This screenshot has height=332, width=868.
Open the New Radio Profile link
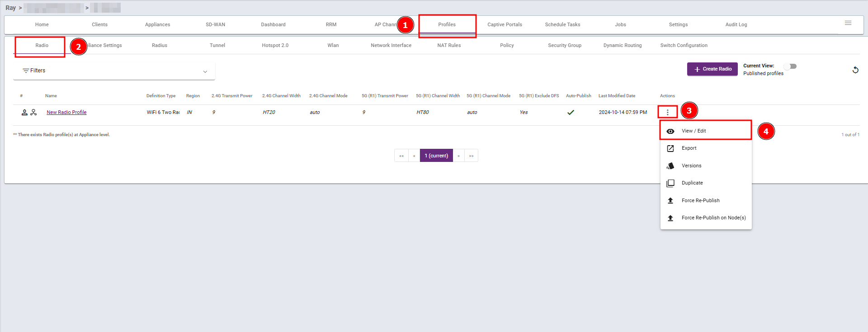(x=66, y=112)
